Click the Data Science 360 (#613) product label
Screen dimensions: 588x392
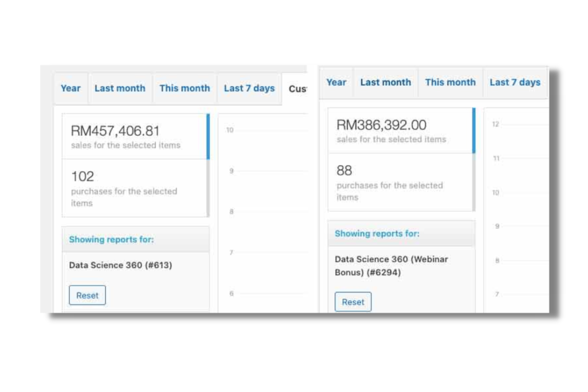pos(121,266)
